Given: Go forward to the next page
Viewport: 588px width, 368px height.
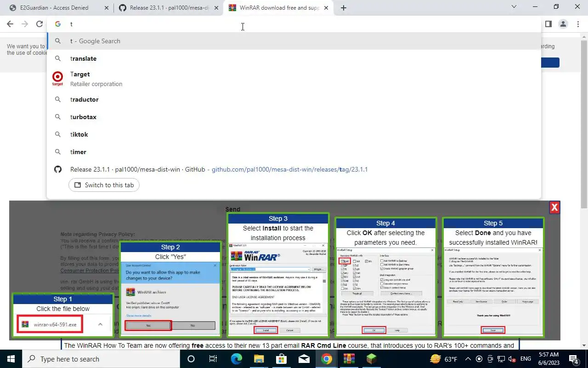Looking at the screenshot, I should click(25, 24).
